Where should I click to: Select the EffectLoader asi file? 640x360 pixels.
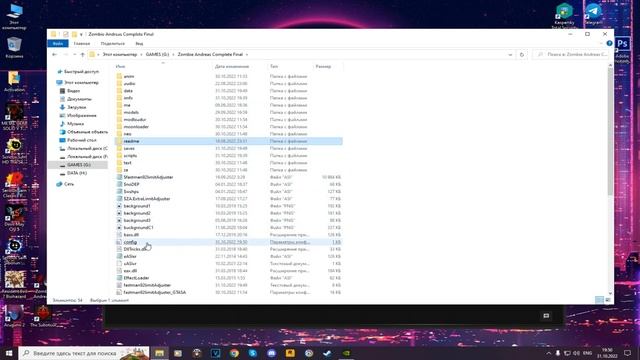136,278
